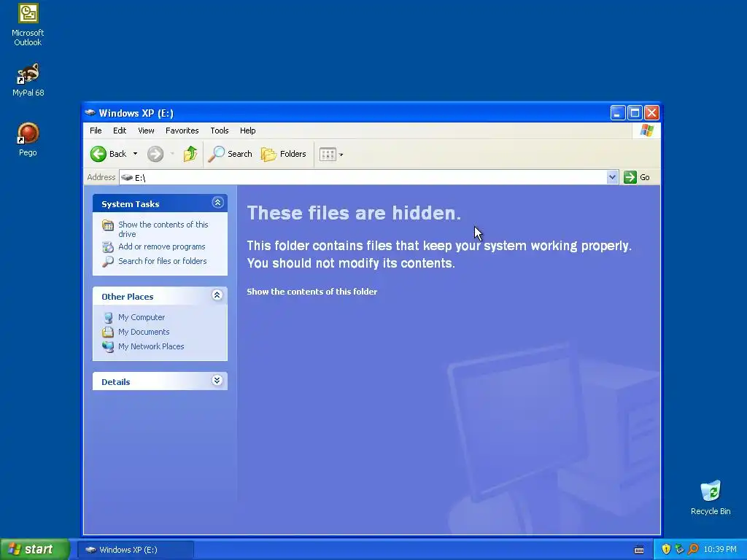Image resolution: width=747 pixels, height=560 pixels.
Task: Open the Favorites menu
Action: click(182, 131)
